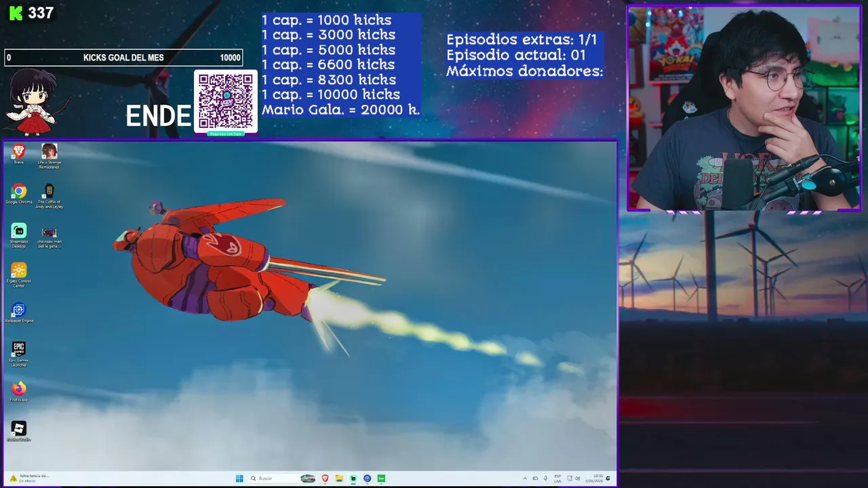Open the notification bell in taskbar

coord(608,479)
